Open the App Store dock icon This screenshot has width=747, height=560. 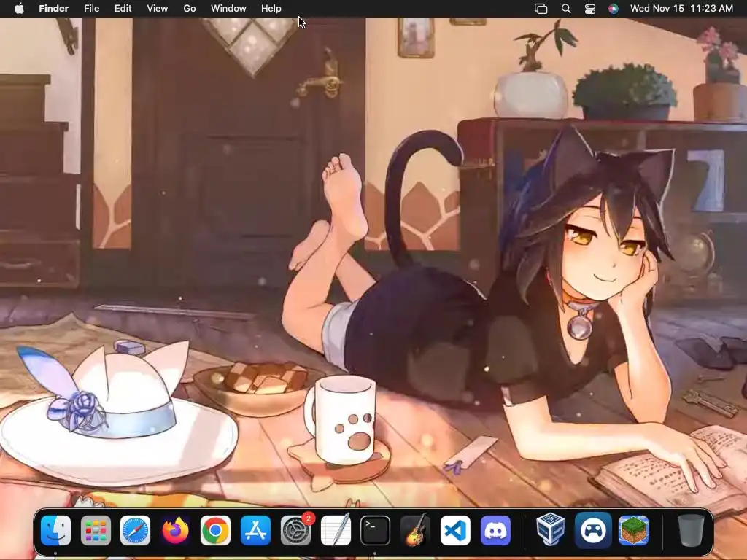pyautogui.click(x=255, y=530)
